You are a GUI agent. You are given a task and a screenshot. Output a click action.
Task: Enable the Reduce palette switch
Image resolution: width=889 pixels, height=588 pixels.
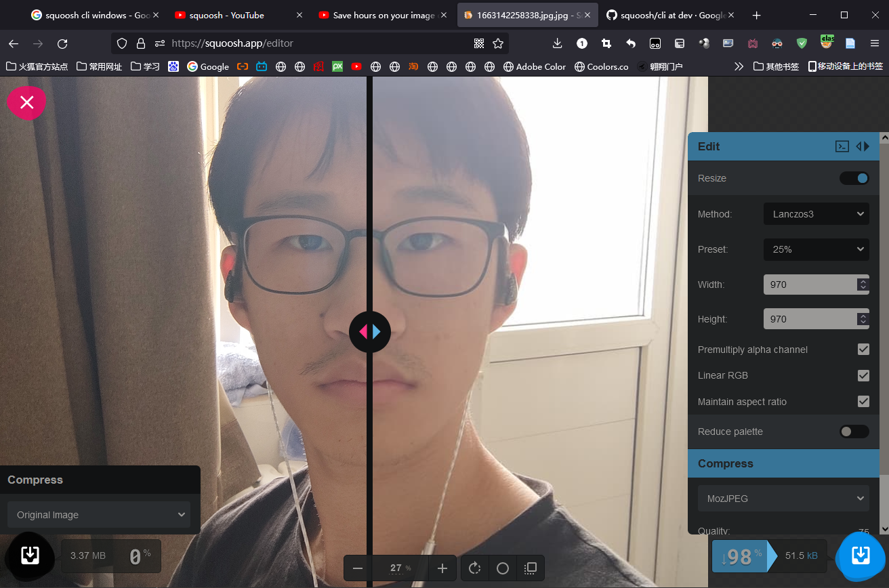tap(854, 432)
